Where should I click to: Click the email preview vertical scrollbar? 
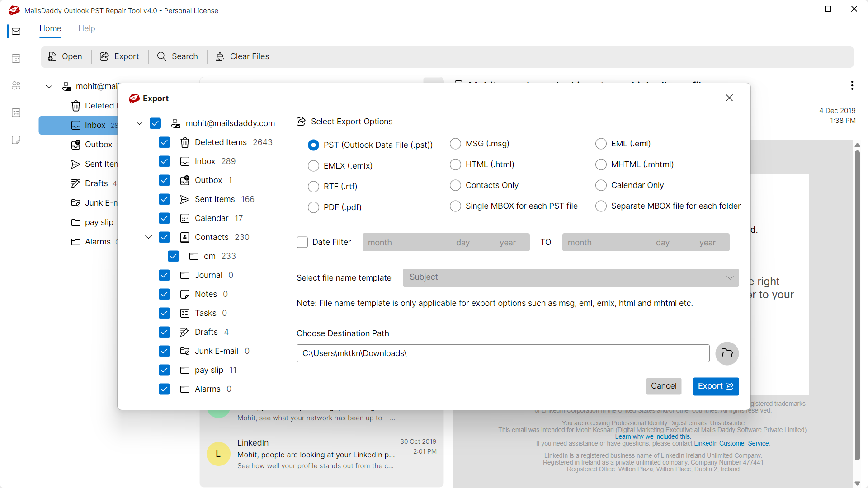click(857, 305)
